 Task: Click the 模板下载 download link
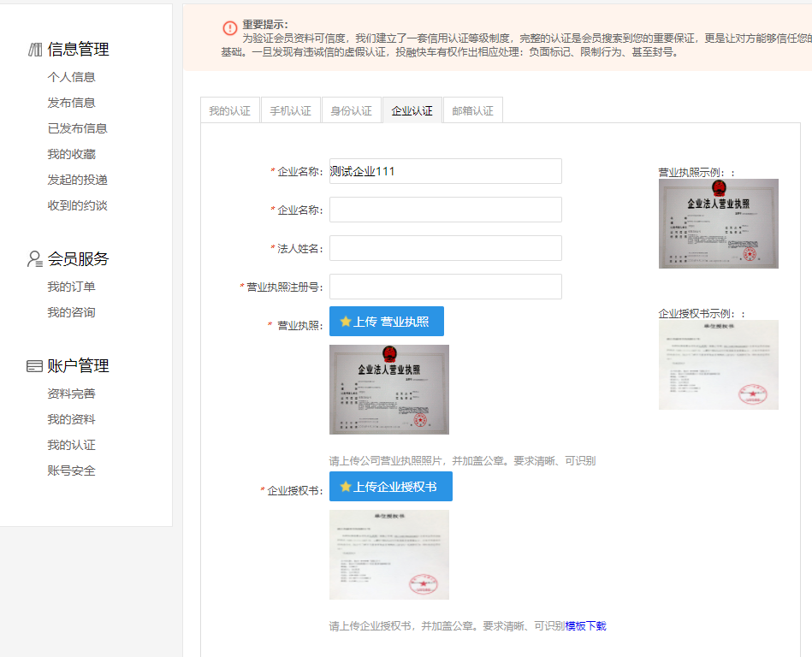point(588,625)
